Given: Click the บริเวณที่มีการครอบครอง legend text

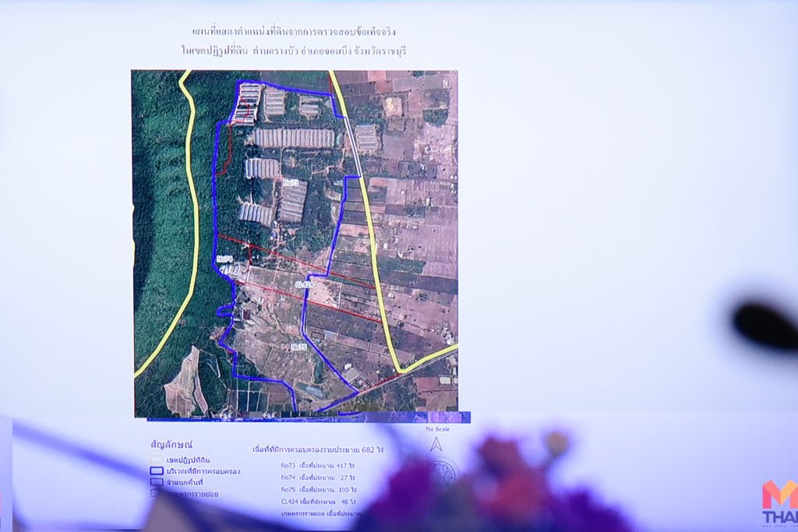Looking at the screenshot, I should [x=203, y=471].
